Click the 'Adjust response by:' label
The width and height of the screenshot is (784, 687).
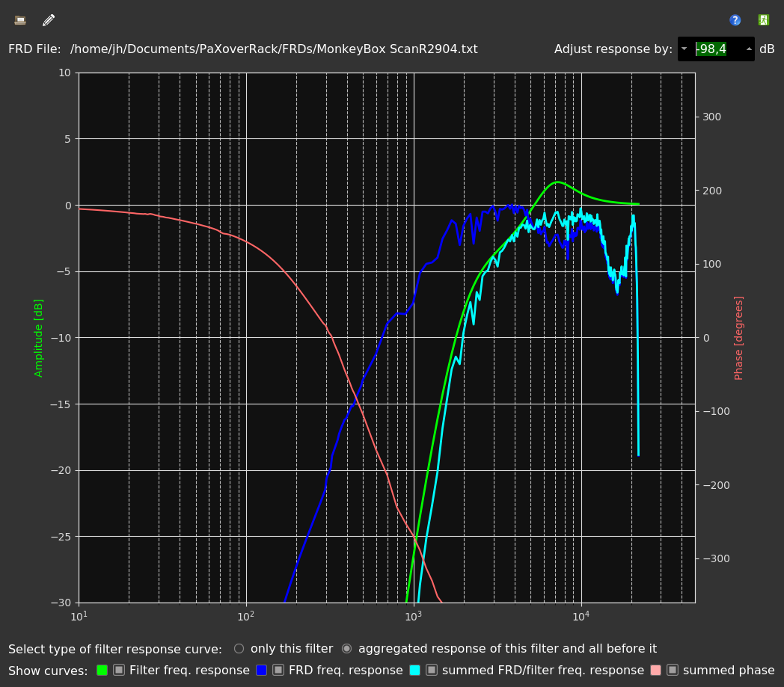pyautogui.click(x=613, y=49)
